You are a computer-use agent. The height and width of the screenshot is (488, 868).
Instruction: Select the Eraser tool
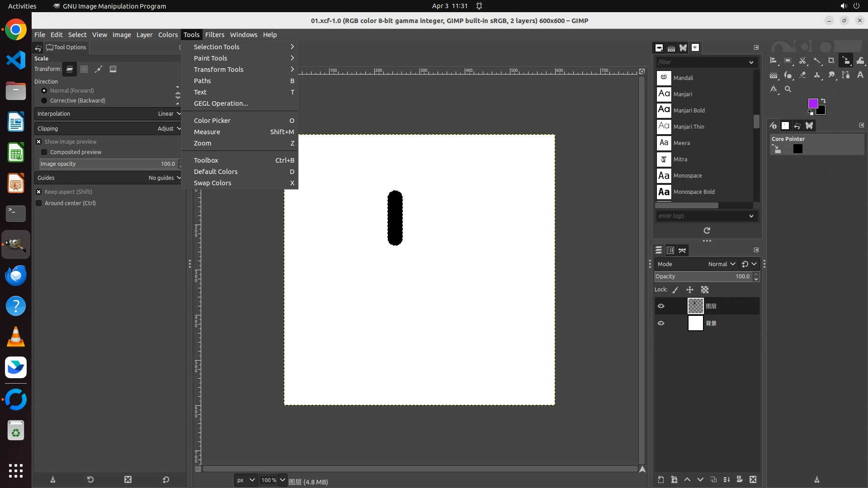(803, 75)
